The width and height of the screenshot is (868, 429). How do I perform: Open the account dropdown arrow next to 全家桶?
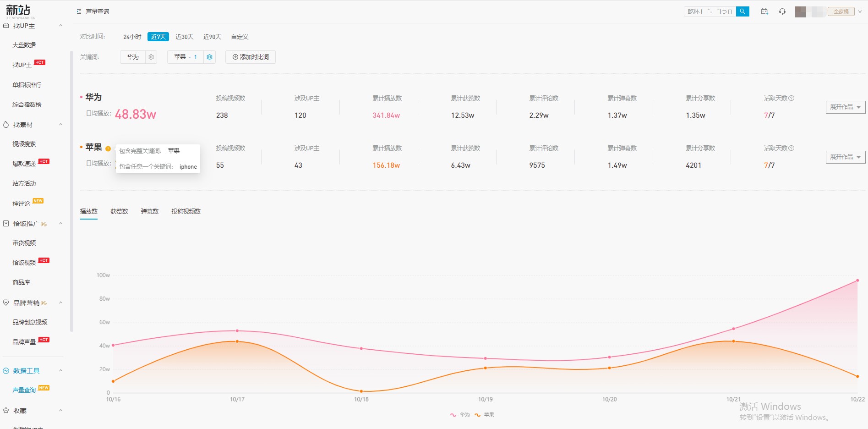click(860, 12)
